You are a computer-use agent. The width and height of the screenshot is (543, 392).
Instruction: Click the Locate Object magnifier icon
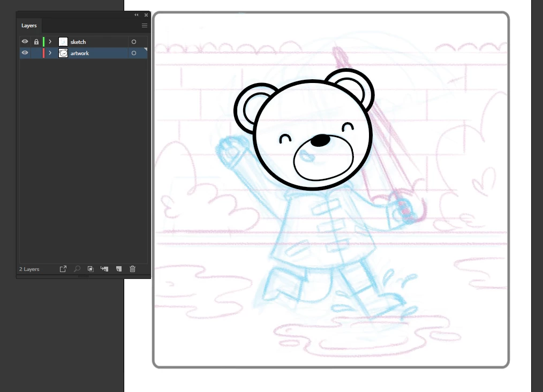[77, 269]
